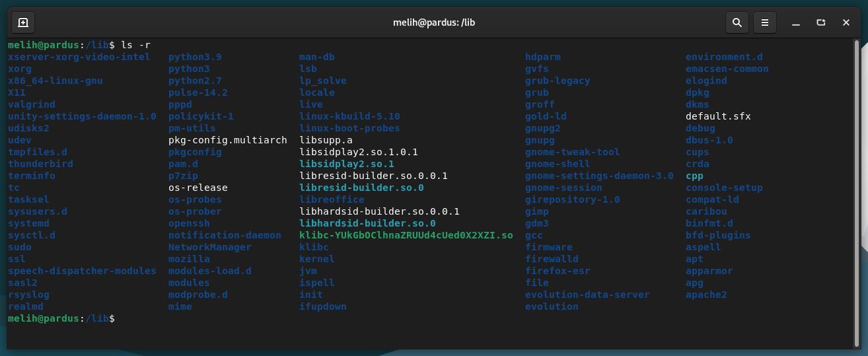This screenshot has height=356, width=868.
Task: Click the 'openssh' entry
Action: tap(189, 223)
